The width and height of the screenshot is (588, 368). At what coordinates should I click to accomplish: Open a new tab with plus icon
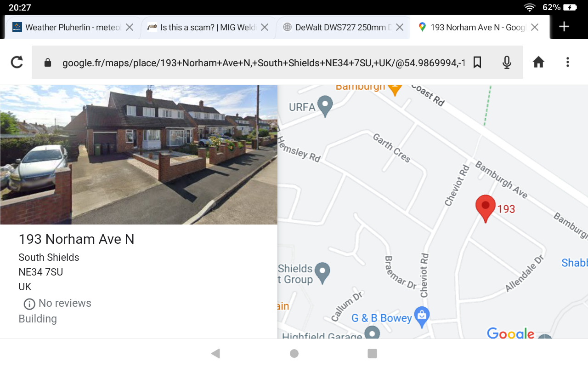tap(564, 27)
